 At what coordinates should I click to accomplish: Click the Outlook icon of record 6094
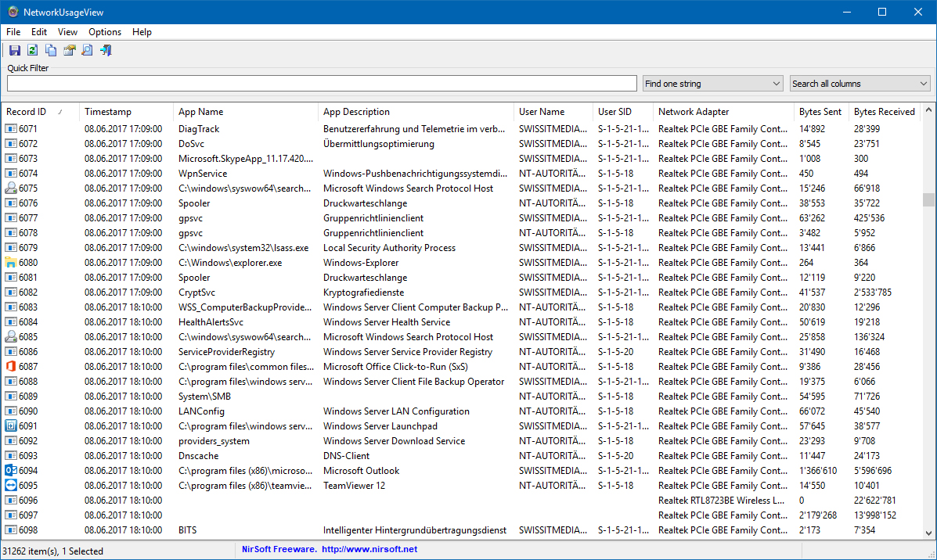tap(11, 471)
